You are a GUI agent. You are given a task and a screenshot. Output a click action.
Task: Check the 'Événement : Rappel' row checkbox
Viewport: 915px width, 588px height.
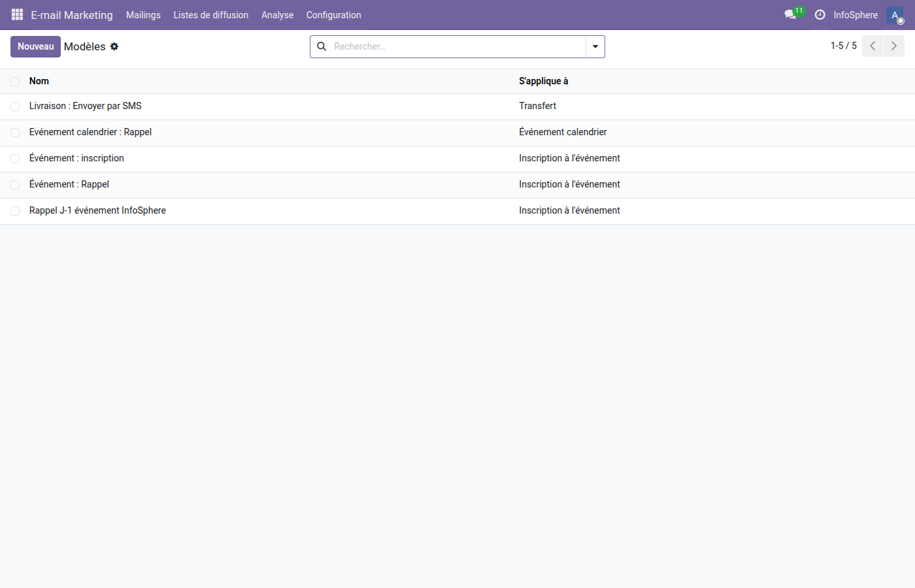[x=14, y=184]
